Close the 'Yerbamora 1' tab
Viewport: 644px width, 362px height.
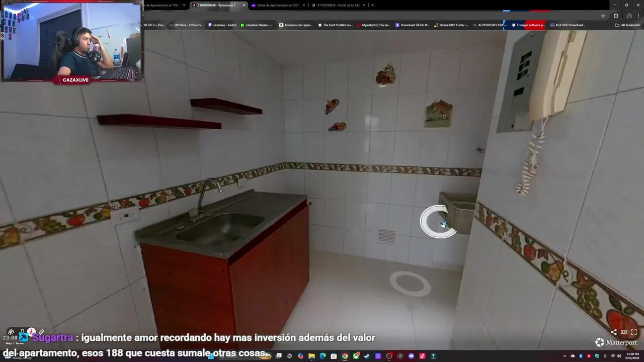tap(244, 5)
